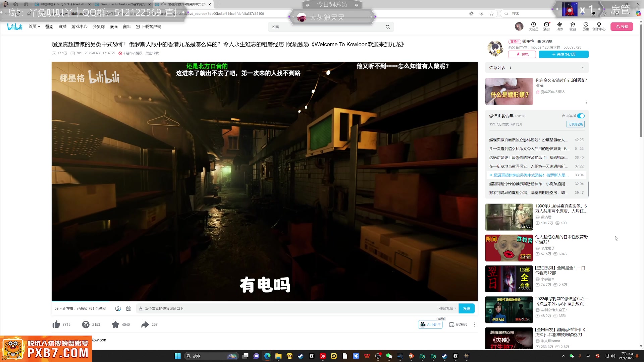Select playlist item with duration 51:33
The height and width of the screenshot is (362, 644).
[x=536, y=148]
